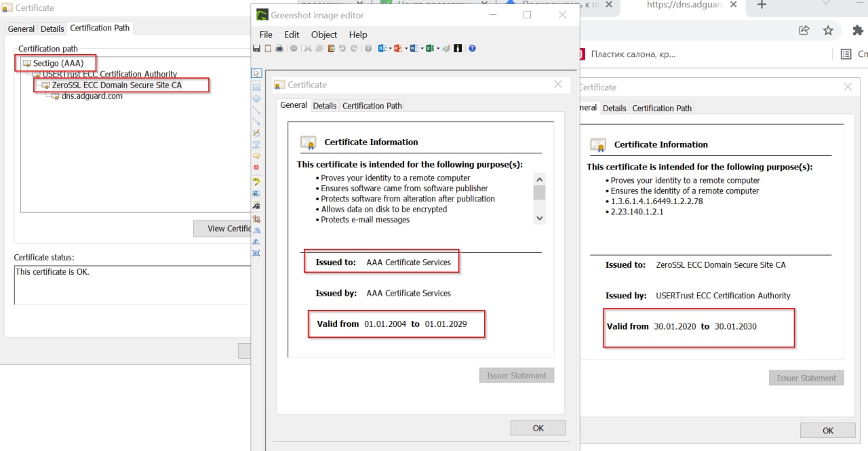The image size is (868, 451).
Task: Open Outlook export dropdown arrow
Action: point(390,48)
